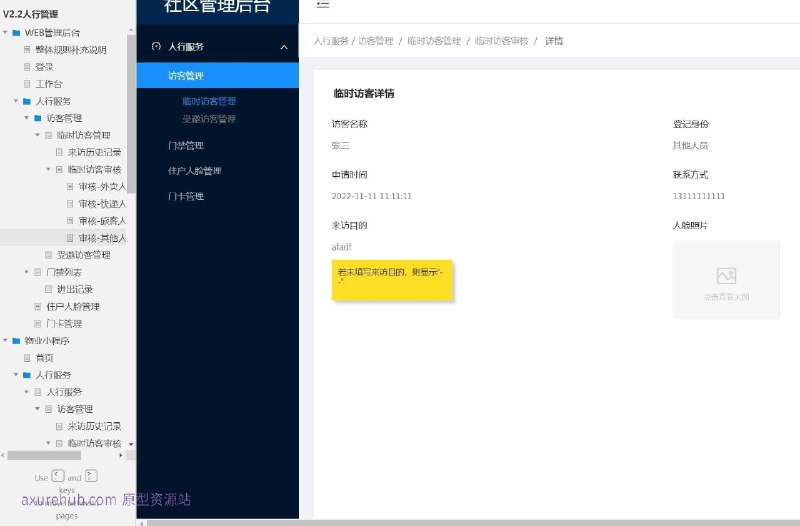Open 住户人脸管理 page in the tree

point(73,307)
